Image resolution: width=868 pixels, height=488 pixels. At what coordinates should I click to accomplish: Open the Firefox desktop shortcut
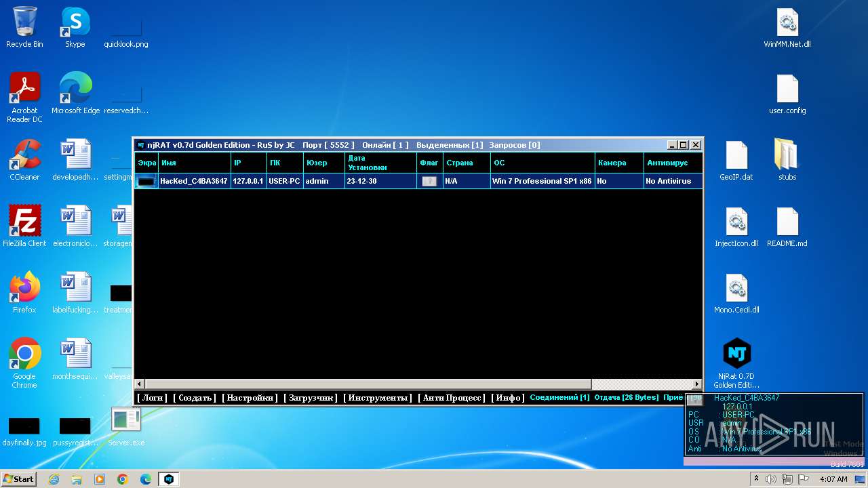[24, 293]
